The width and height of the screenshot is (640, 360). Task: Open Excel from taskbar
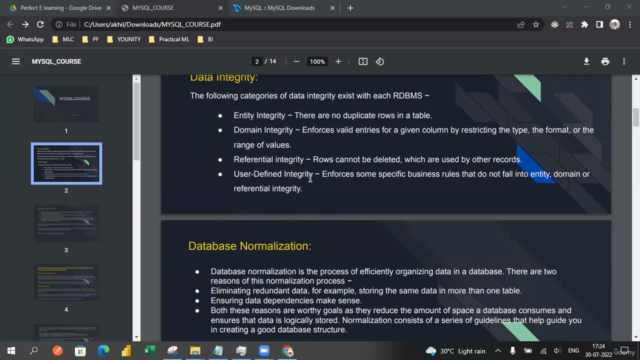(149, 351)
